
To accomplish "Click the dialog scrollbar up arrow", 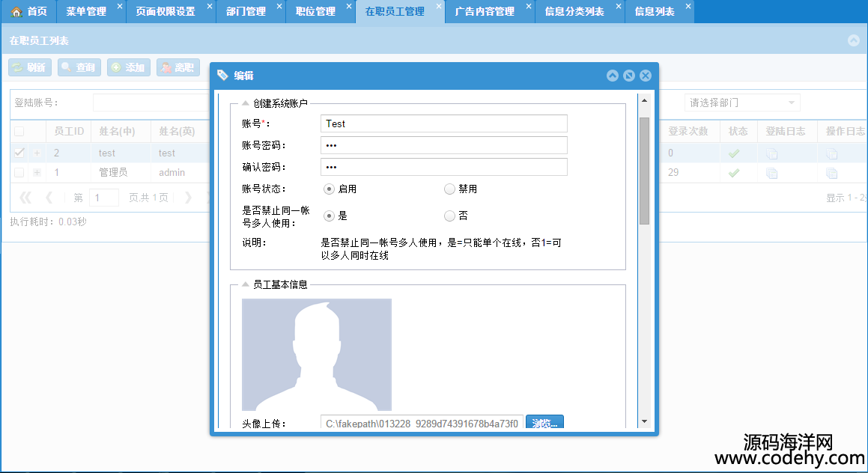I will pos(644,101).
